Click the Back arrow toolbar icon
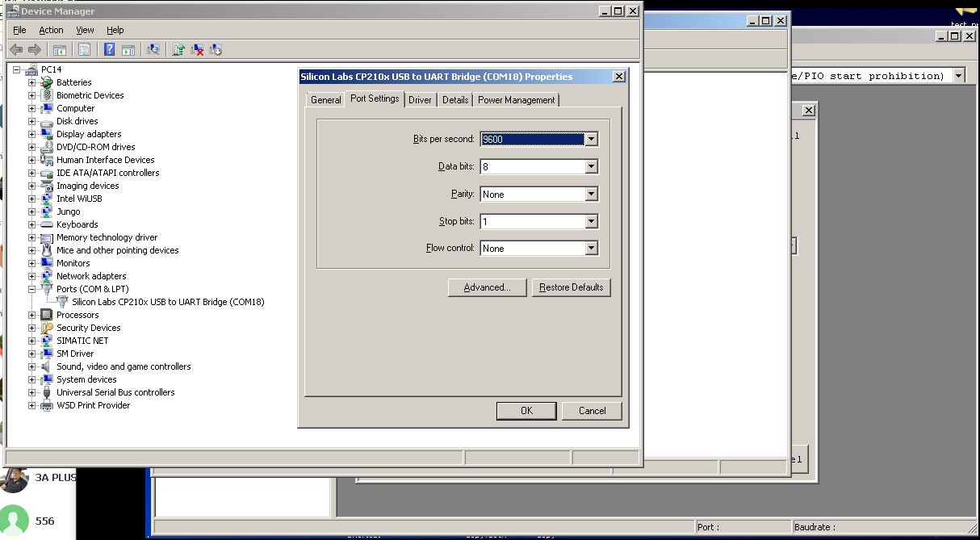The width and height of the screenshot is (980, 540). pos(16,50)
